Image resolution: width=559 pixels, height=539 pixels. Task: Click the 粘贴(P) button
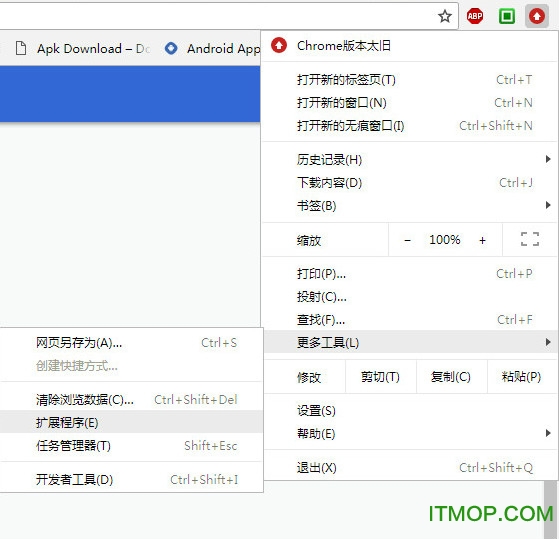[522, 377]
